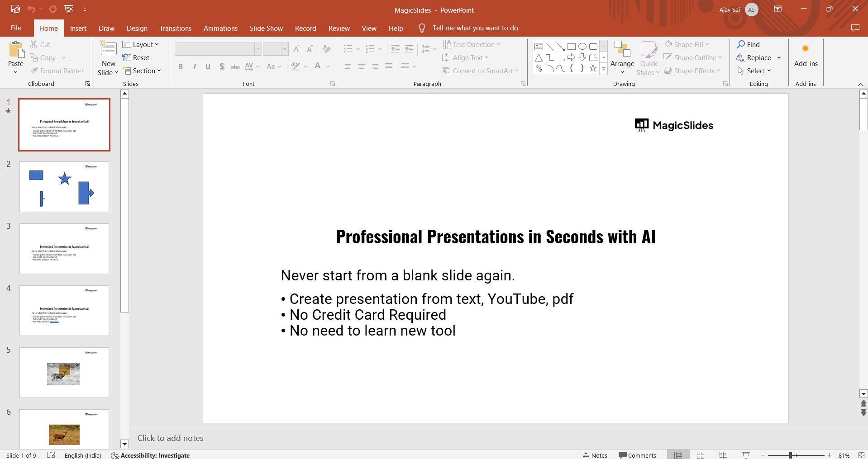Open the Design tab

[x=137, y=28]
